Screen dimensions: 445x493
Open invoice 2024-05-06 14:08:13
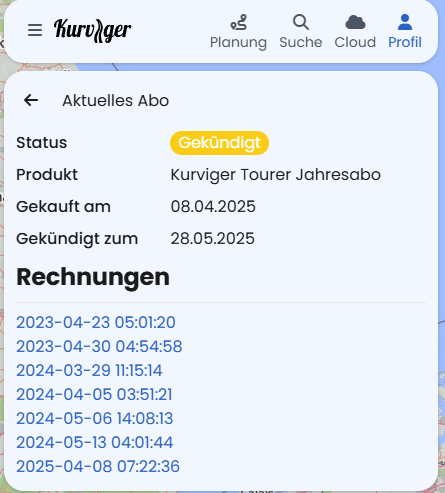point(95,418)
